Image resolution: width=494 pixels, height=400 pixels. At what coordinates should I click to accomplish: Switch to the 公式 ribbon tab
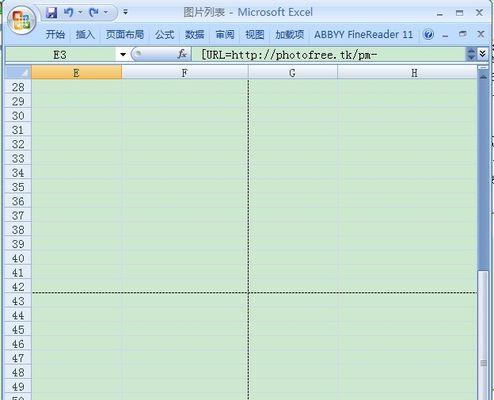pyautogui.click(x=165, y=34)
